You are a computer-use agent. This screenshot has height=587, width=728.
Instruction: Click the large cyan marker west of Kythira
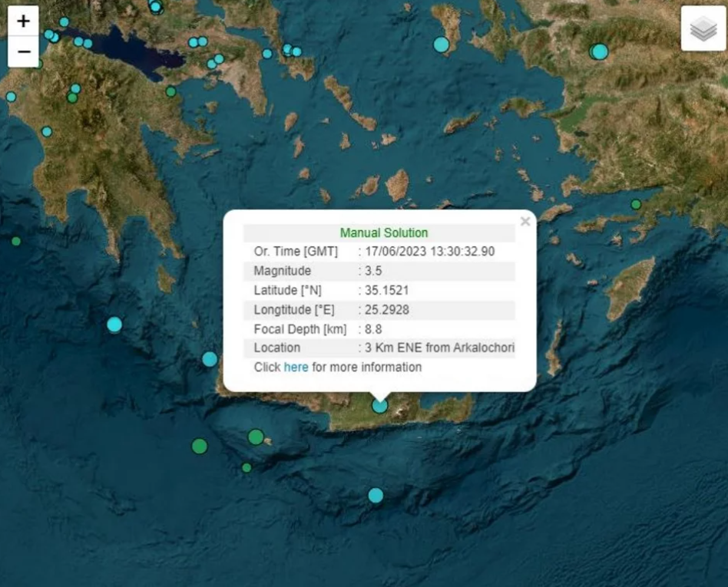(x=114, y=325)
